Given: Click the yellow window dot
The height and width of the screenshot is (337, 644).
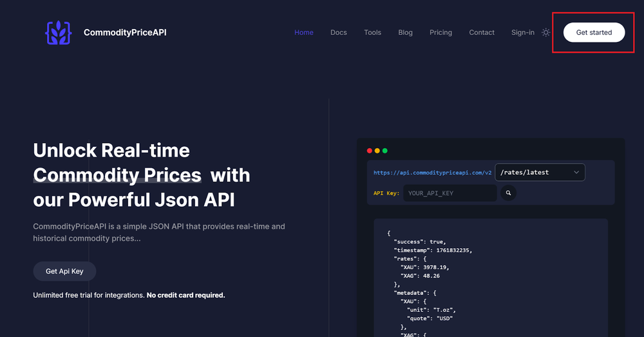Looking at the screenshot, I should [x=377, y=151].
